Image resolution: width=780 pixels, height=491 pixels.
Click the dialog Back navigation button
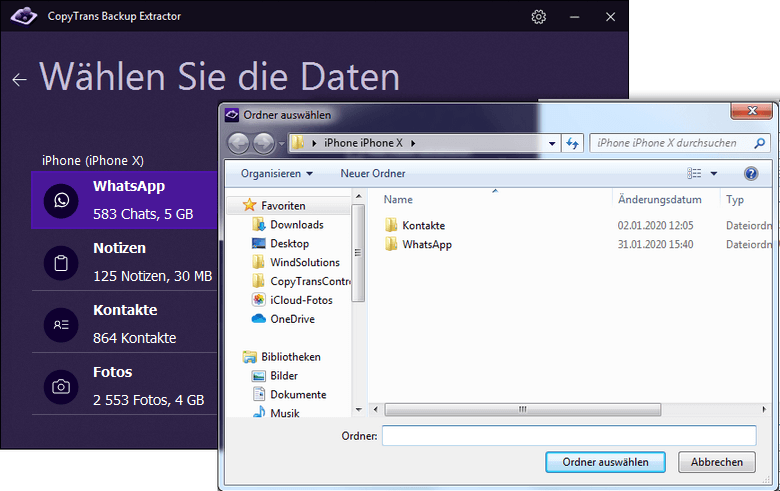click(238, 143)
